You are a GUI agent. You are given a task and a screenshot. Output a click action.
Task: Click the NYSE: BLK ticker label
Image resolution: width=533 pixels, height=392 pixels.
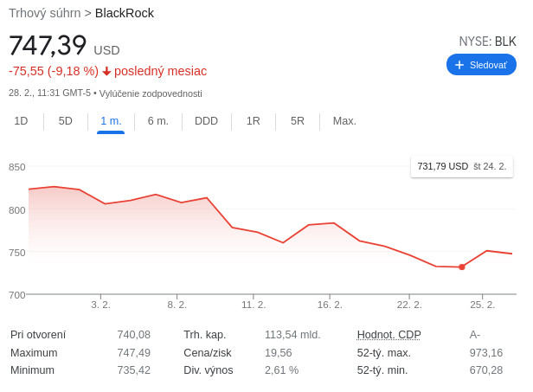pyautogui.click(x=487, y=42)
